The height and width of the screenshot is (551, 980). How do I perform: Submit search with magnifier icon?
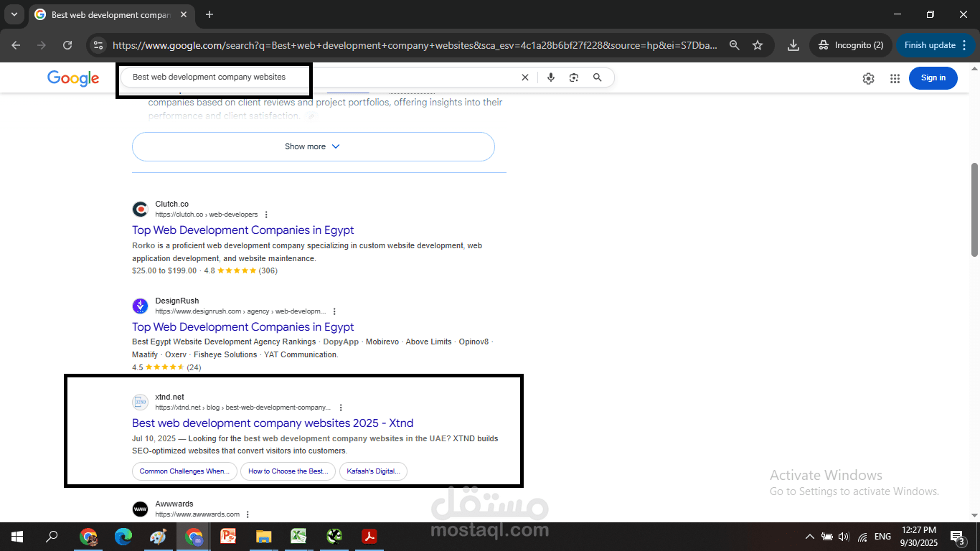[x=597, y=77]
